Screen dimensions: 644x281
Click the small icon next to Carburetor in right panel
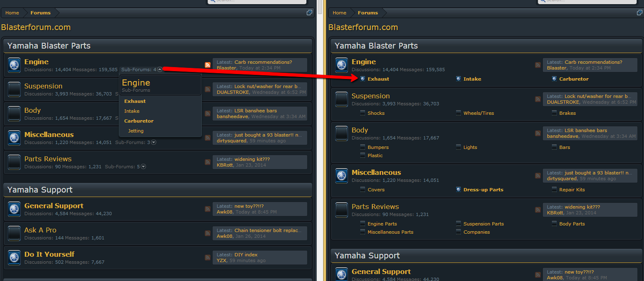coord(554,79)
